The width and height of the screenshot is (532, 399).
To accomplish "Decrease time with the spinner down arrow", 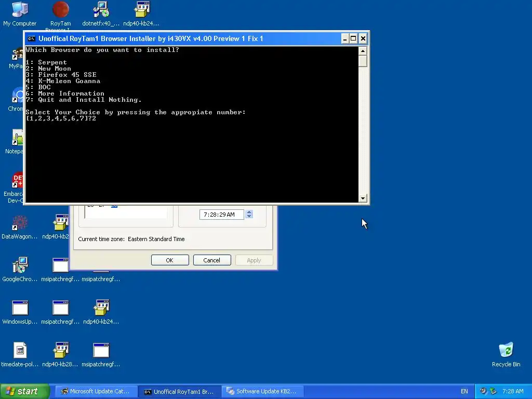I will pyautogui.click(x=249, y=217).
